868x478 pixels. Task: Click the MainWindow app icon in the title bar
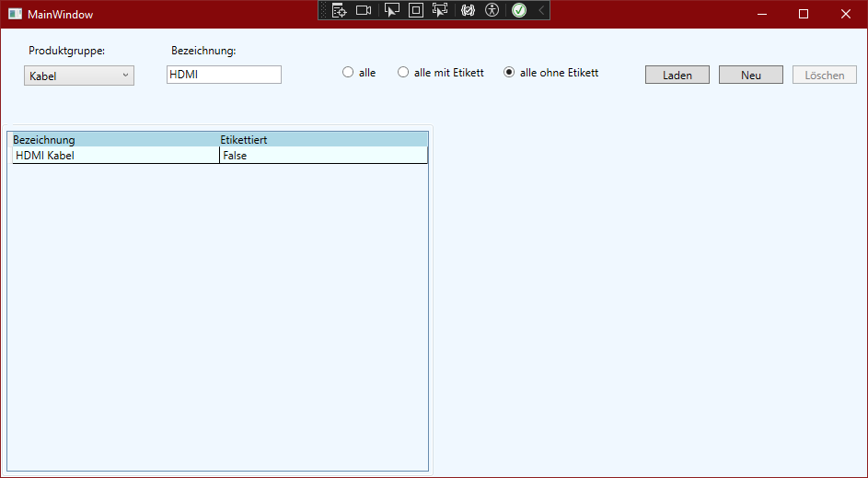click(15, 14)
